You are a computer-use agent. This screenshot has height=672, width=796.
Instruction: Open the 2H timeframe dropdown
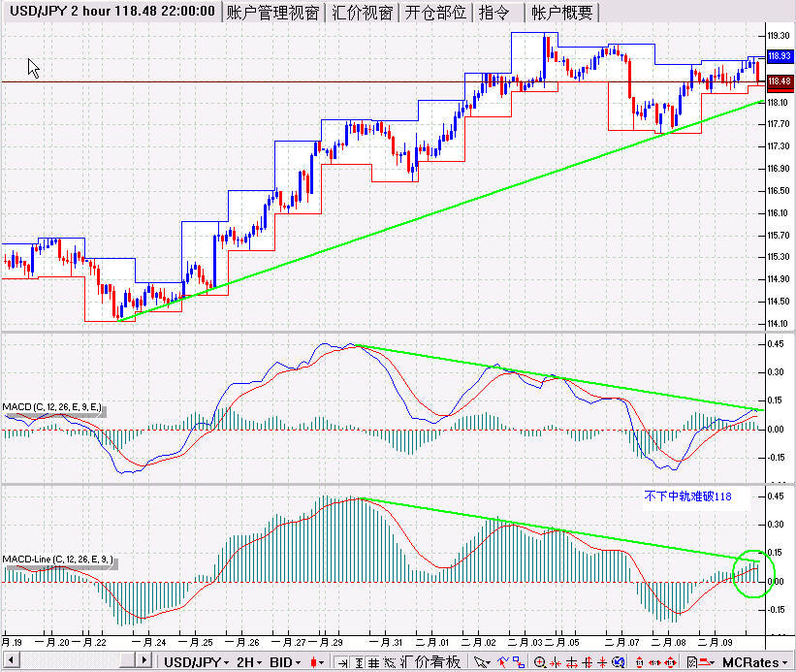[x=249, y=662]
